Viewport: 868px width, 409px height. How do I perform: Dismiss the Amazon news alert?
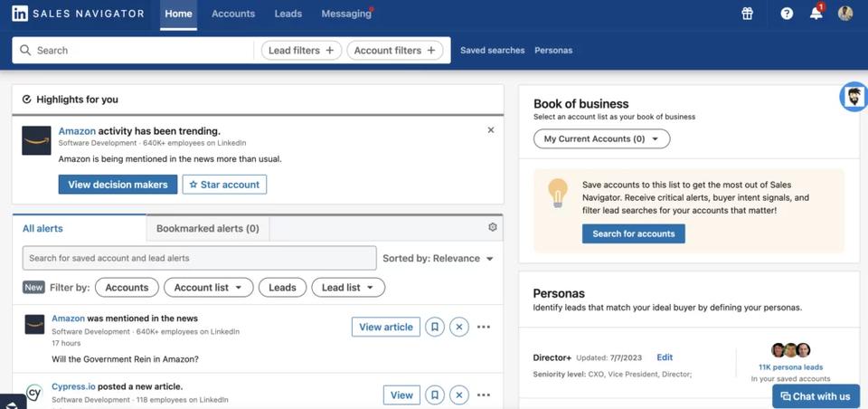pos(459,327)
